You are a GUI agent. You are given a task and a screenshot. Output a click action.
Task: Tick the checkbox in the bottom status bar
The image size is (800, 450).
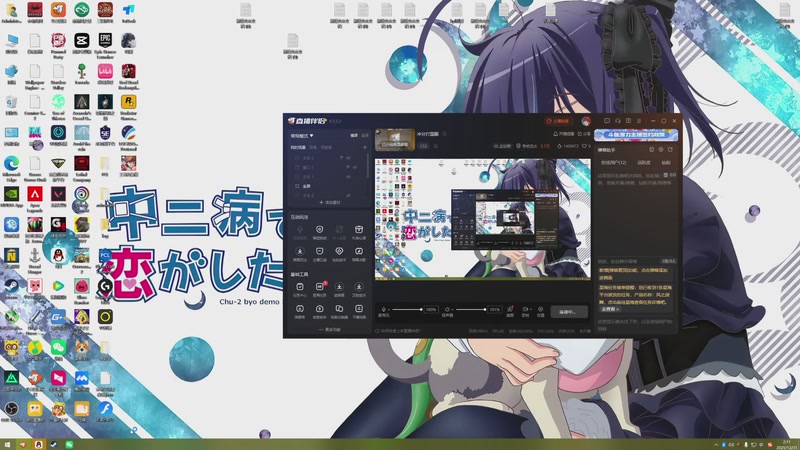[377, 331]
